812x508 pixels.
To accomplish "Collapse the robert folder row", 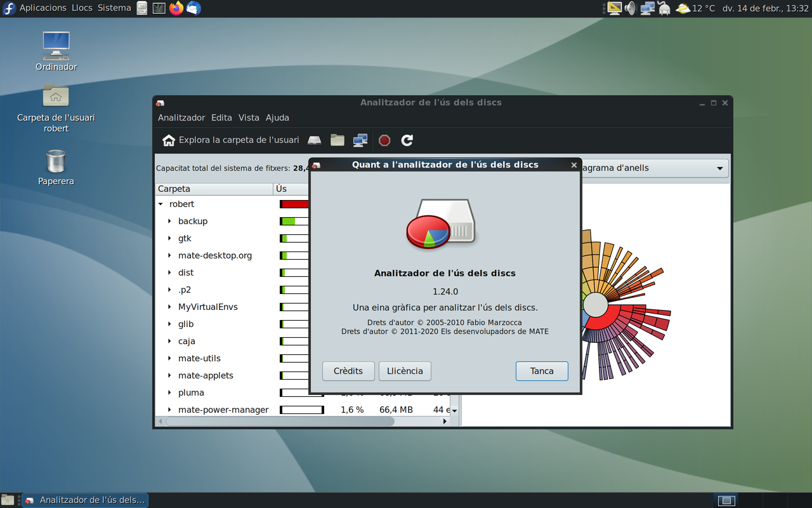I will pos(160,204).
